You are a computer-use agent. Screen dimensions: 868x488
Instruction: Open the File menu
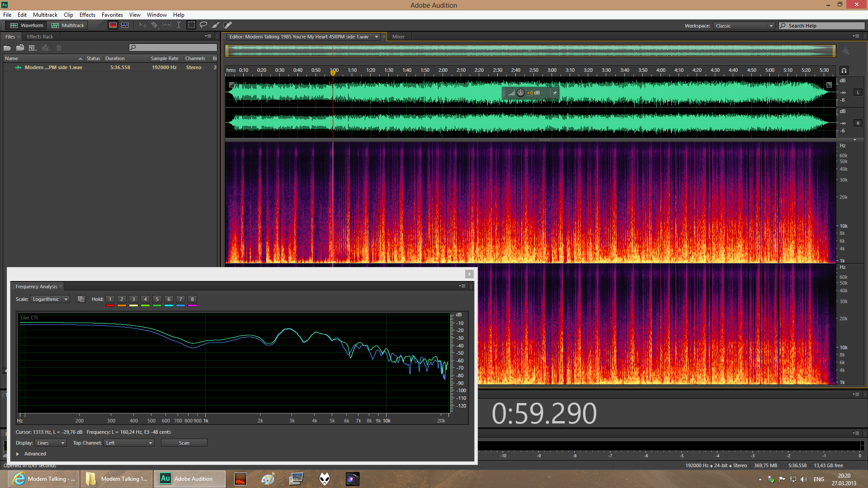tap(7, 15)
